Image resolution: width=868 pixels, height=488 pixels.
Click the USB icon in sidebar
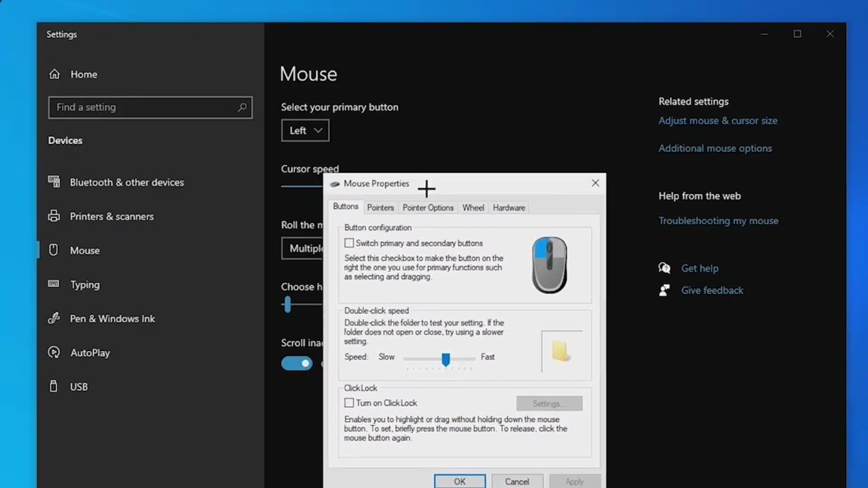click(53, 386)
